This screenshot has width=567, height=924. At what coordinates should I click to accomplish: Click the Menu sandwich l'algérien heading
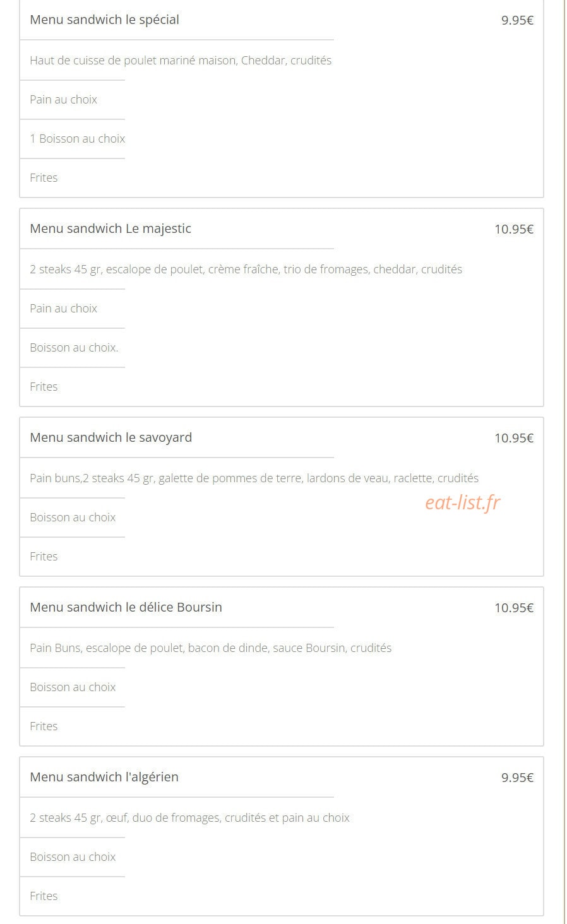[x=104, y=777]
